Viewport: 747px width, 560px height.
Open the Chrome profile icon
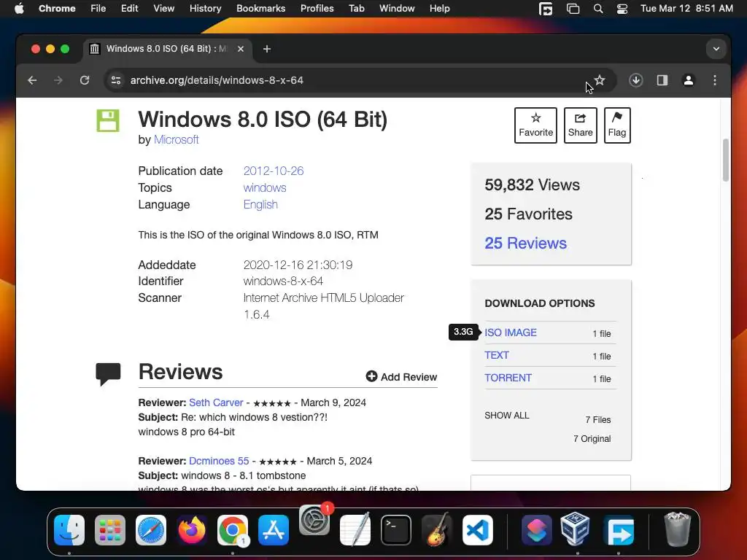pyautogui.click(x=689, y=80)
